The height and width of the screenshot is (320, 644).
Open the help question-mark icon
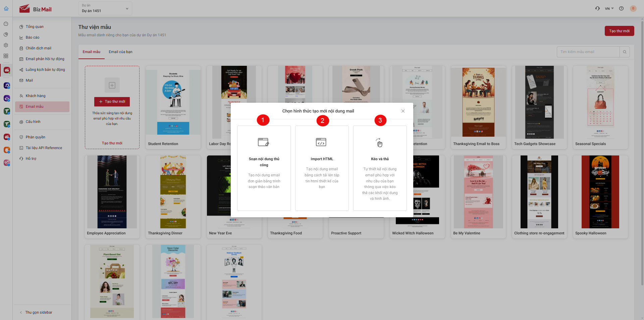(x=621, y=9)
